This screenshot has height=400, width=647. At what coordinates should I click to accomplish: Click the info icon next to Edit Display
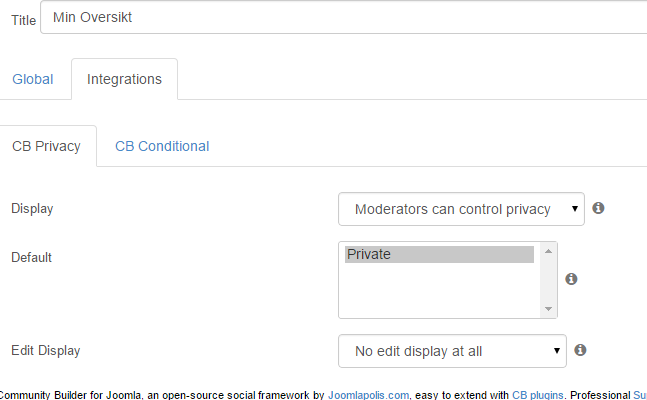tap(580, 350)
